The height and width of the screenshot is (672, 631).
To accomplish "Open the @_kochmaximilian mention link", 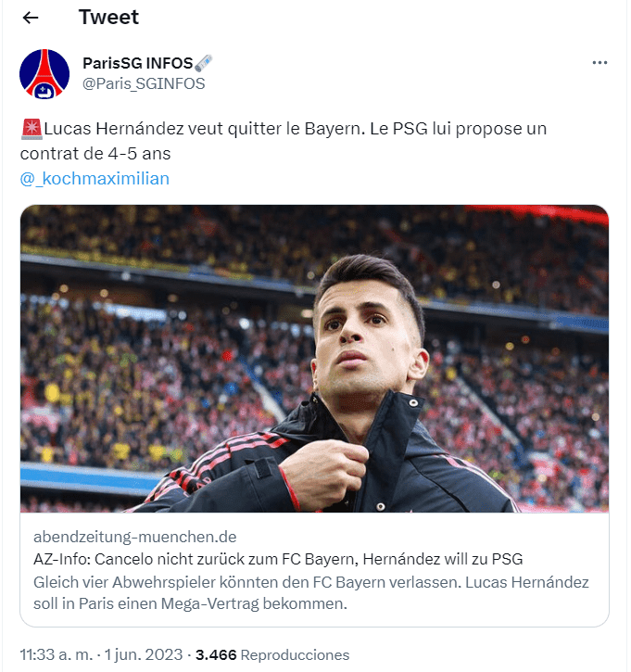I will (x=95, y=179).
